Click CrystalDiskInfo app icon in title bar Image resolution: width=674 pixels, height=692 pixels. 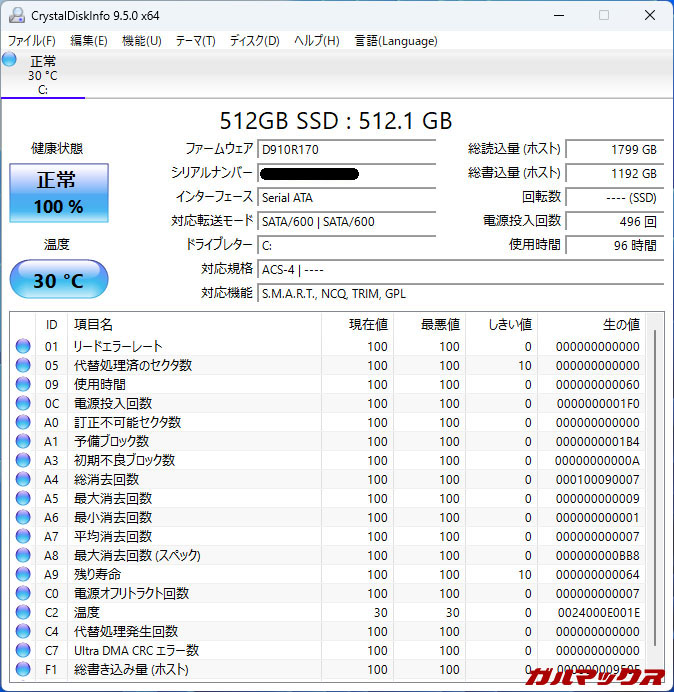pyautogui.click(x=14, y=15)
